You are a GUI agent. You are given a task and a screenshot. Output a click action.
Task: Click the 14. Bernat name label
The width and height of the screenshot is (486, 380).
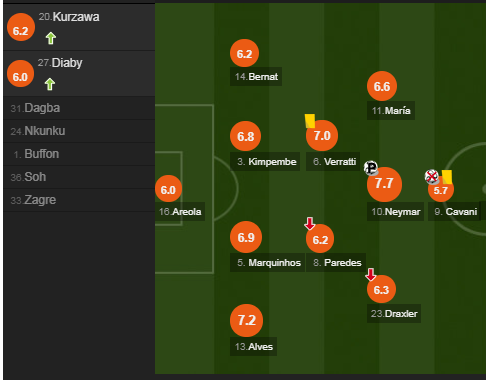tap(256, 77)
